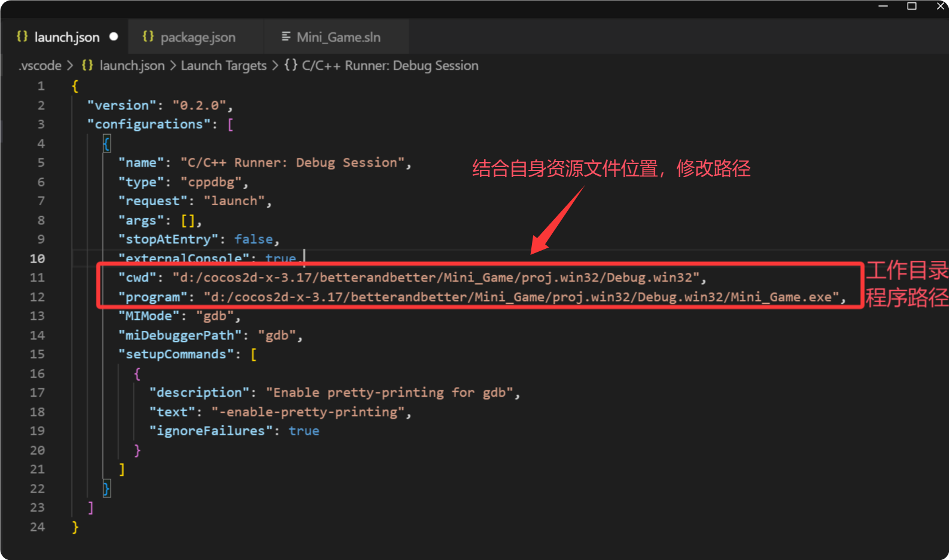Click the opening bracket after "configurations"

tap(230, 124)
